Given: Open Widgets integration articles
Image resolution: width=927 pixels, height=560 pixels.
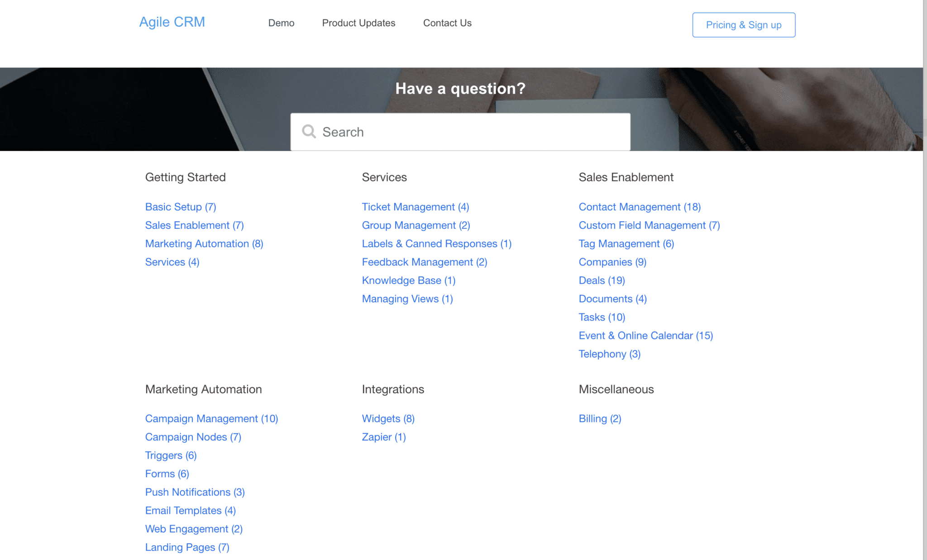Looking at the screenshot, I should (x=388, y=419).
